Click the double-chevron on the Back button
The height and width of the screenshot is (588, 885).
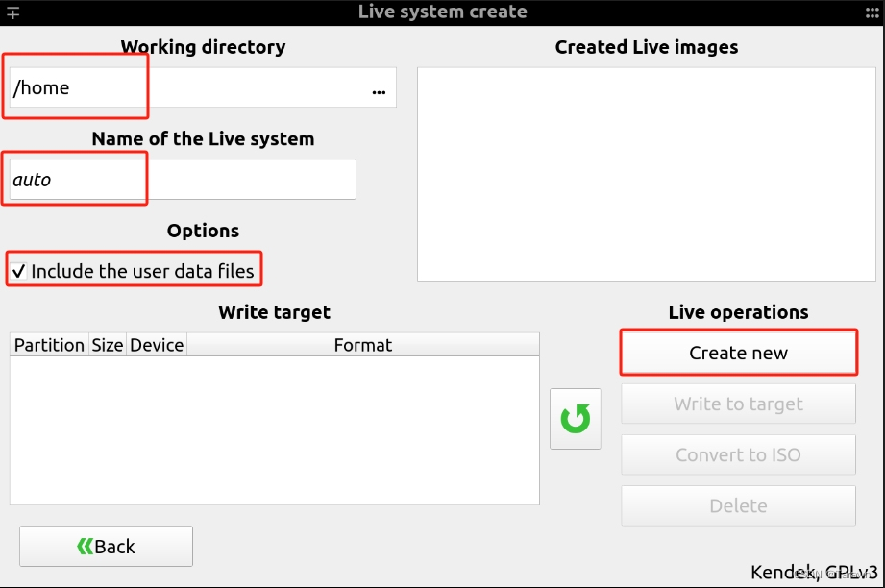(84, 546)
